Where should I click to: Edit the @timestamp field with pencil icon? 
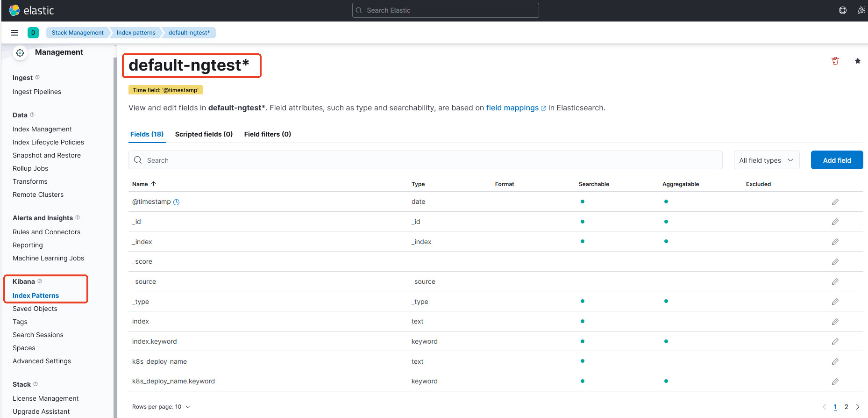click(835, 202)
